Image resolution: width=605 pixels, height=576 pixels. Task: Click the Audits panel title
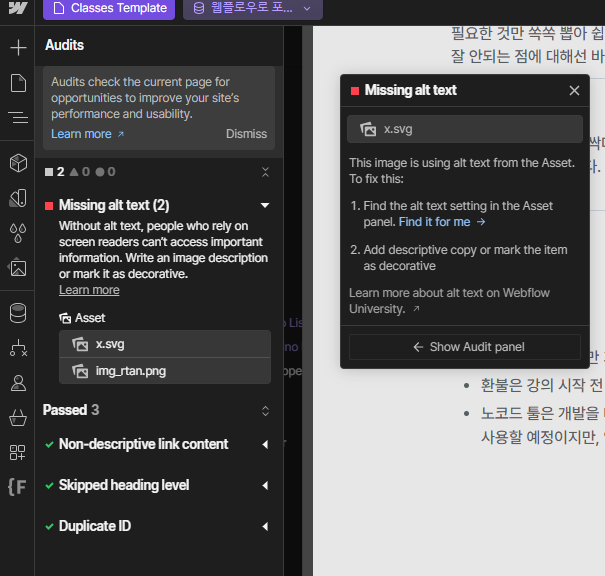click(64, 45)
